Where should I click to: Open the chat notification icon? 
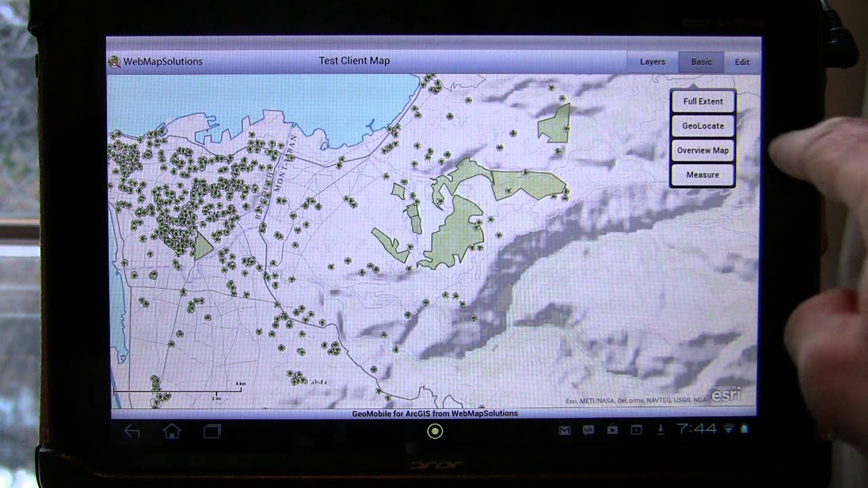[x=588, y=430]
